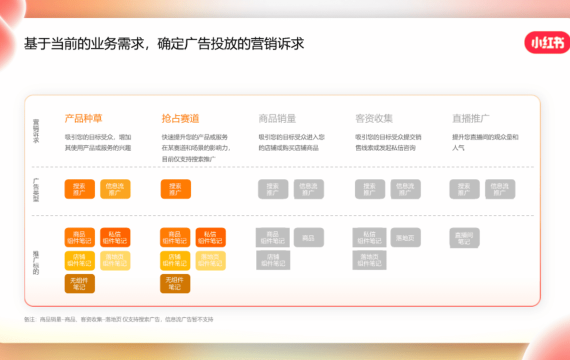
Task: Click 搜索推广 box under 抢占赛道
Action: tap(176, 189)
